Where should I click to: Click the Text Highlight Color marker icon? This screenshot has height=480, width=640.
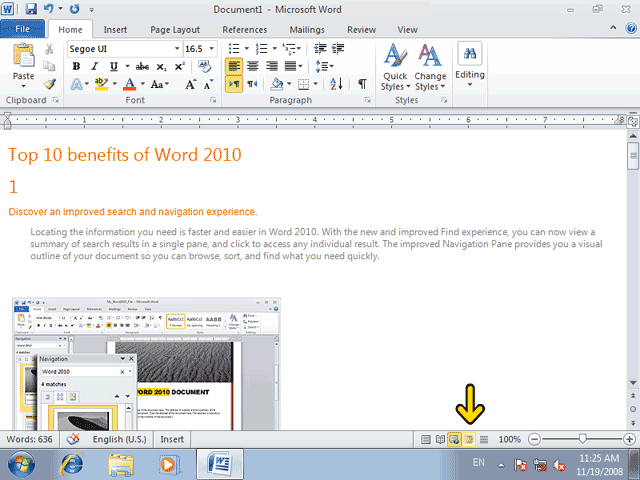pos(101,84)
